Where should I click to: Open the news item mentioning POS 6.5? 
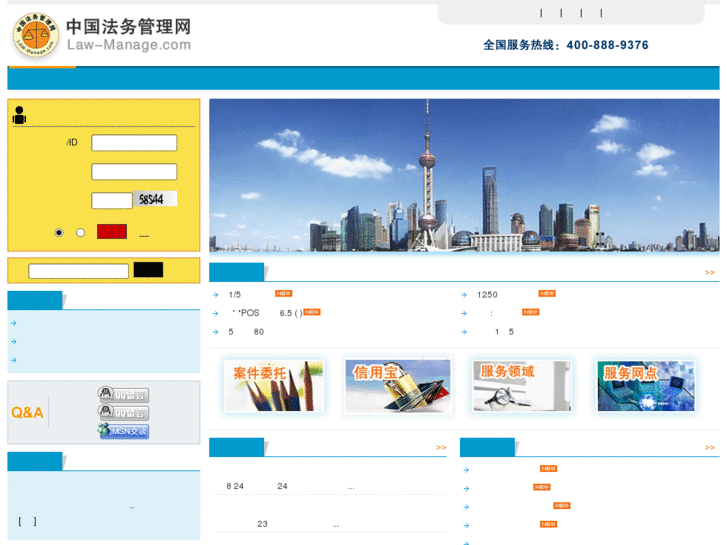pos(267,313)
